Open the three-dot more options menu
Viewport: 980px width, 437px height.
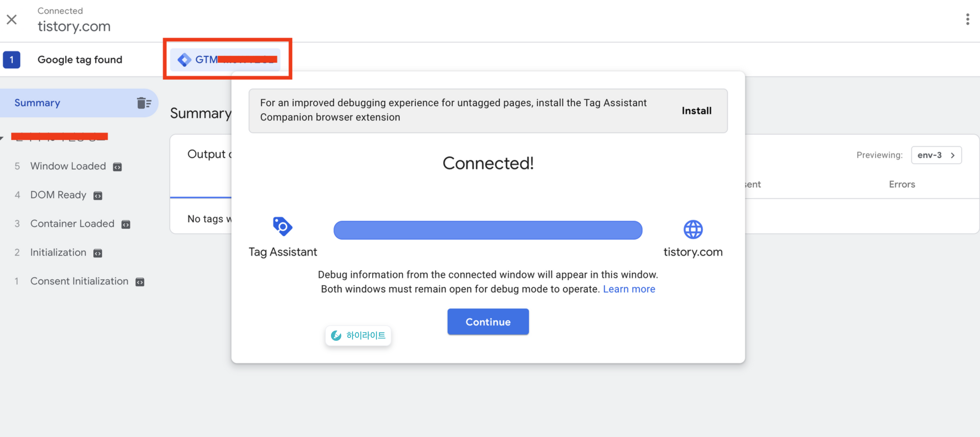[967, 19]
